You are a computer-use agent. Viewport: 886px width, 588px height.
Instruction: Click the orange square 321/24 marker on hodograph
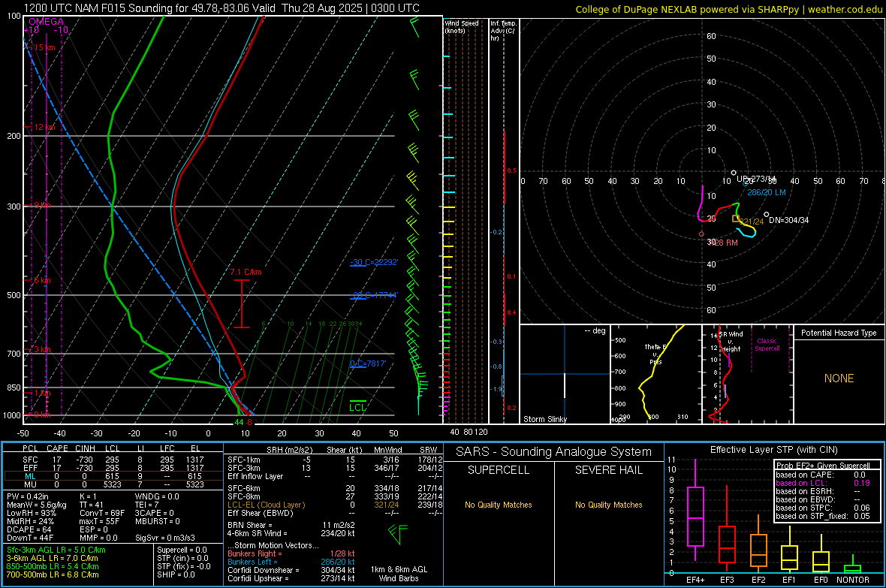(736, 219)
